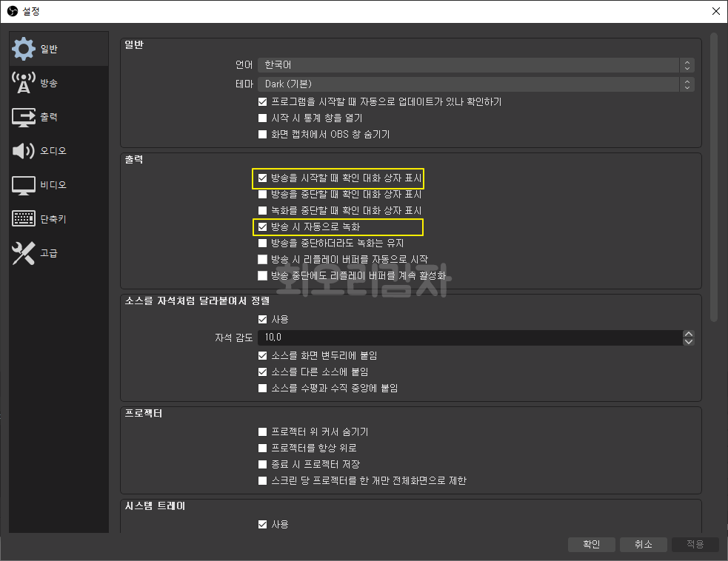Switch to the 비디오 tab label
The width and height of the screenshot is (728, 561).
pos(53,185)
